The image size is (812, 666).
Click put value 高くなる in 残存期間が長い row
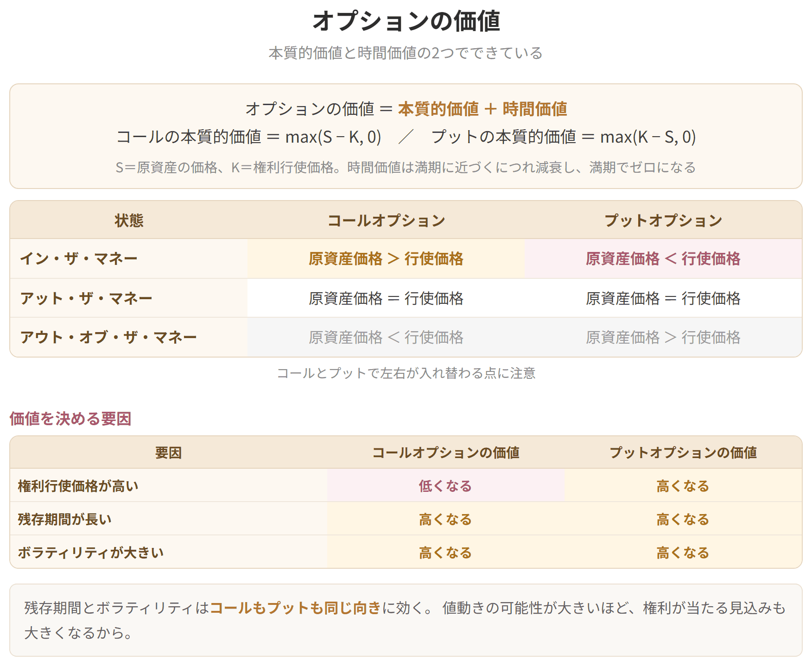pos(683,519)
